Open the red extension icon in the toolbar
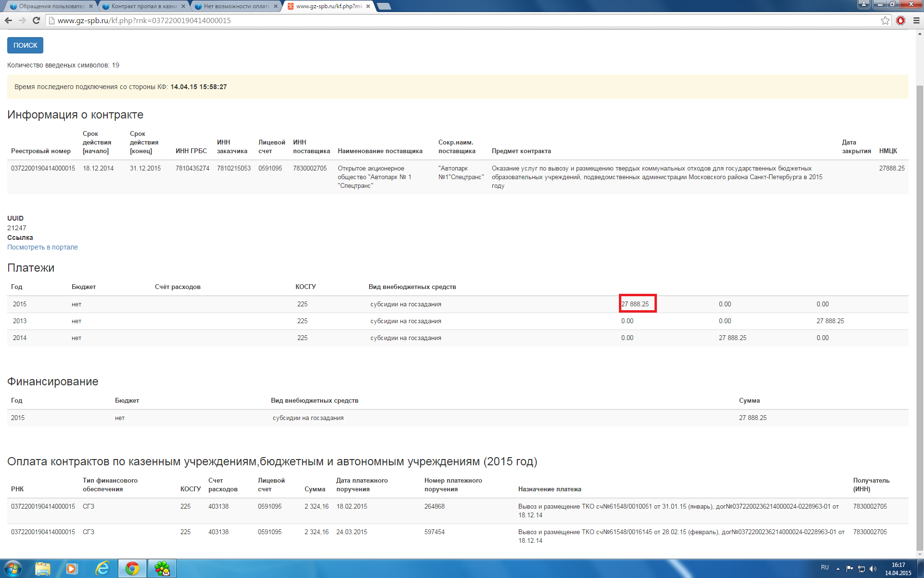 [x=900, y=20]
